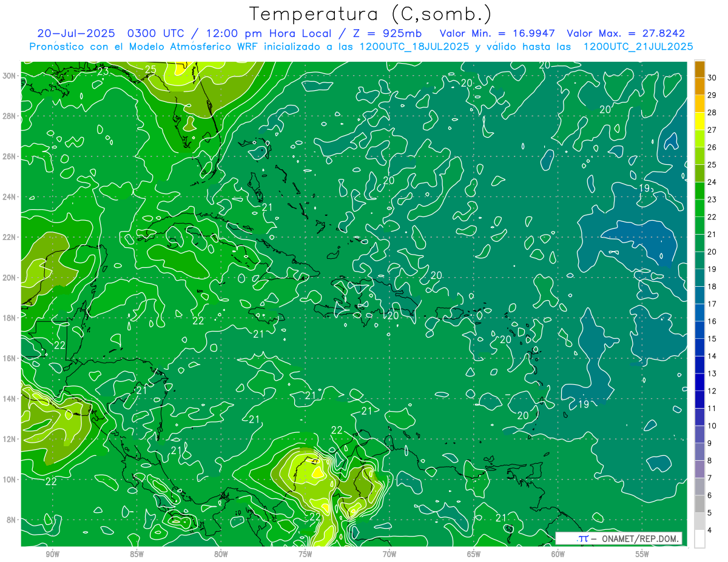Click the 65W longitude axis label

[x=474, y=555]
